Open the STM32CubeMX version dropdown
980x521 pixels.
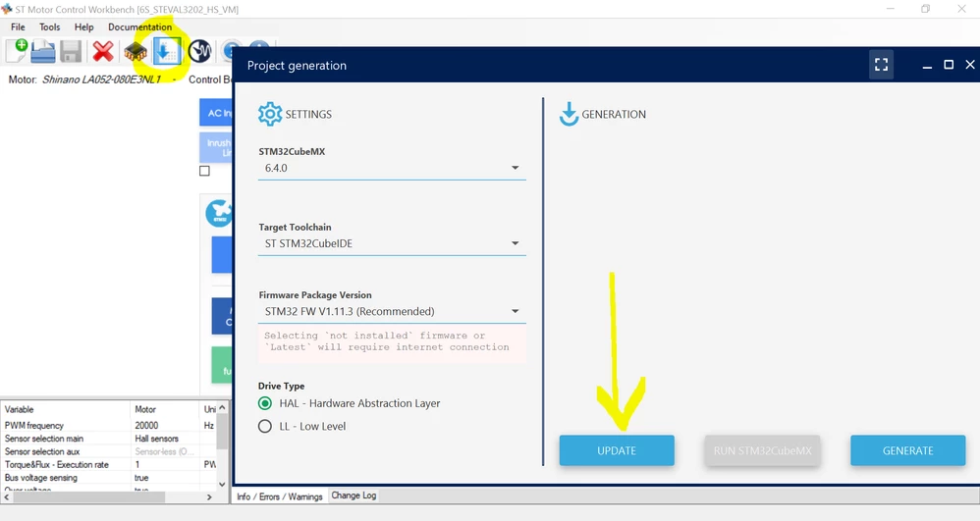pos(392,168)
